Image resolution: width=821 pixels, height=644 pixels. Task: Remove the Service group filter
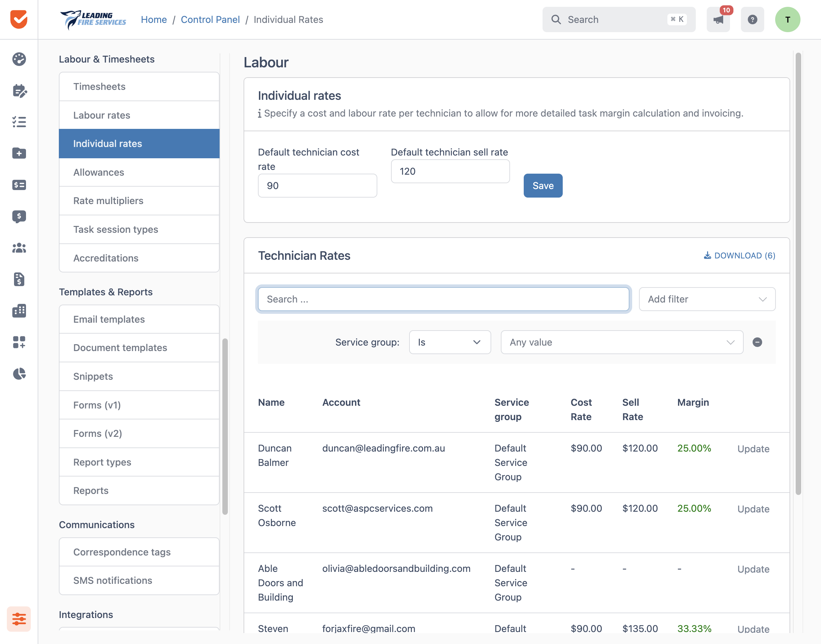[757, 342]
